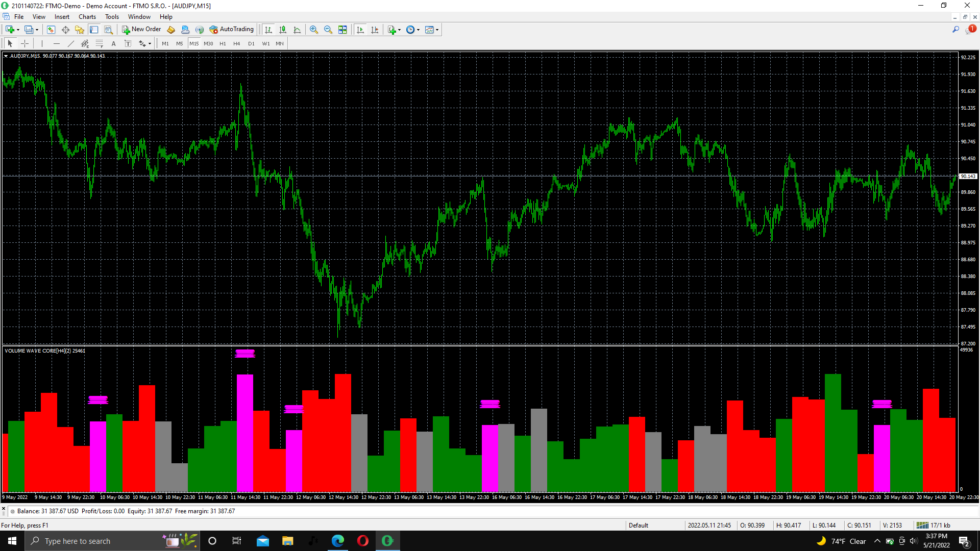
Task: Switch timeframe to H4
Action: tap(236, 44)
